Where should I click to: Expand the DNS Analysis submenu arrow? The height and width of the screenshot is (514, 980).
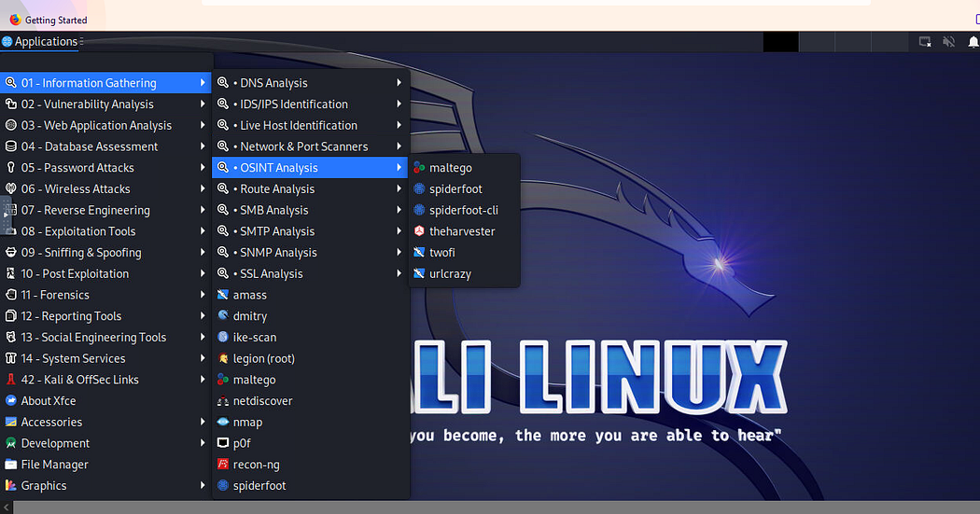pos(399,83)
